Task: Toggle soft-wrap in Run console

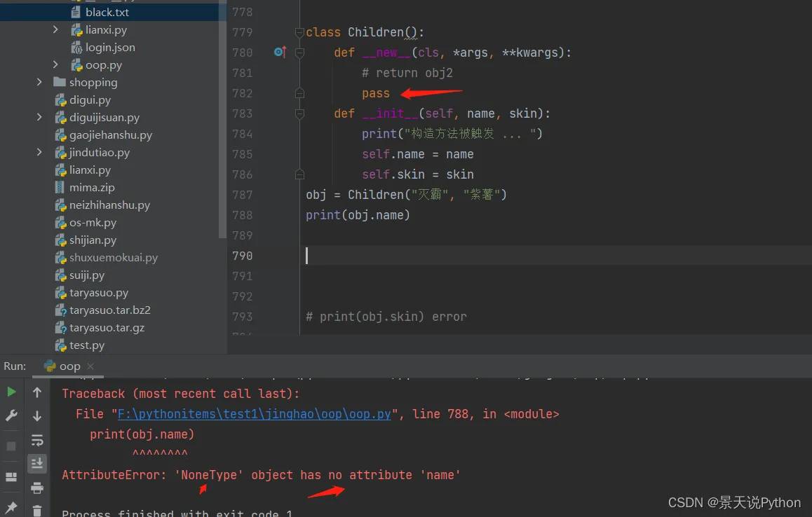Action: pyautogui.click(x=37, y=440)
